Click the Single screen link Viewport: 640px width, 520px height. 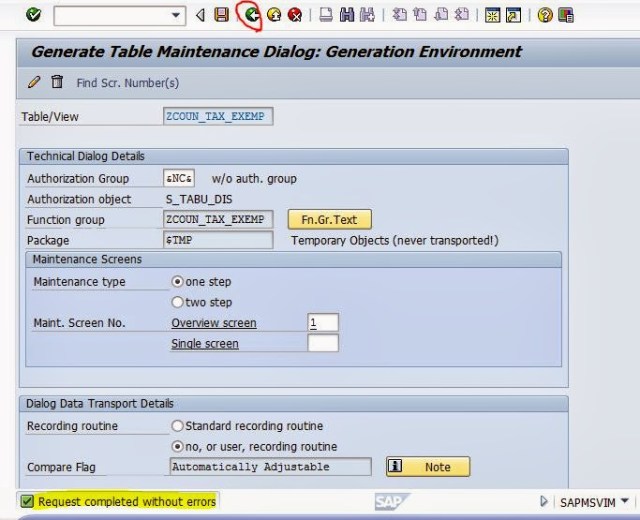coord(205,344)
